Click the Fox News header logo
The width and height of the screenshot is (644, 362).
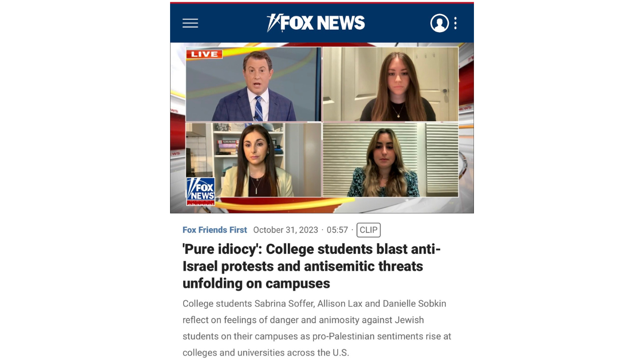tap(316, 23)
